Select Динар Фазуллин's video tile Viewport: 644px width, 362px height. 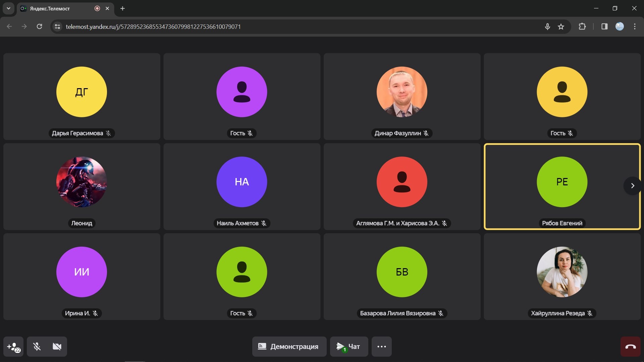[x=402, y=97]
